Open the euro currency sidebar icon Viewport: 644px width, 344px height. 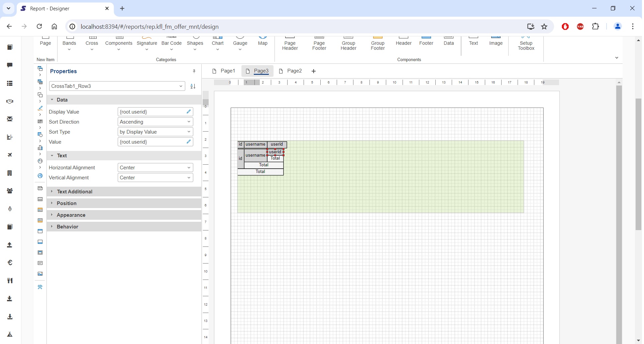point(10,263)
